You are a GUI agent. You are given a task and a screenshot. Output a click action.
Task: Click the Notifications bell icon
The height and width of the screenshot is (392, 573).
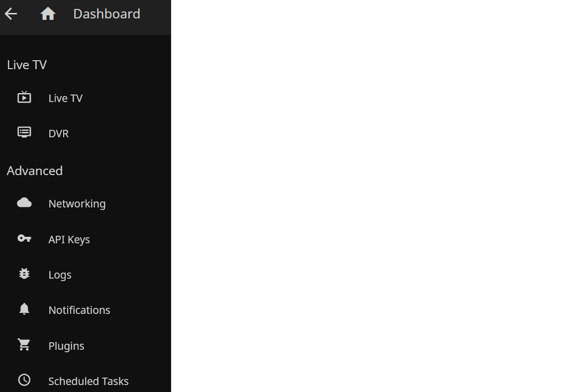24,309
